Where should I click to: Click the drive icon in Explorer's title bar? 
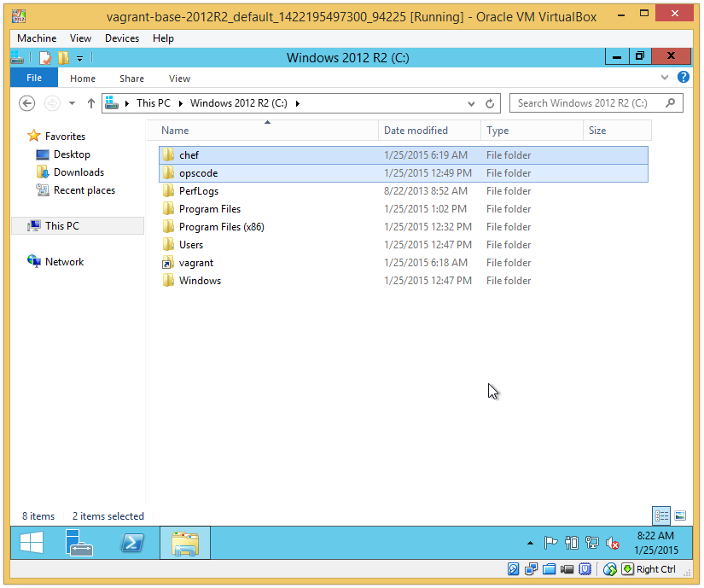(x=18, y=57)
